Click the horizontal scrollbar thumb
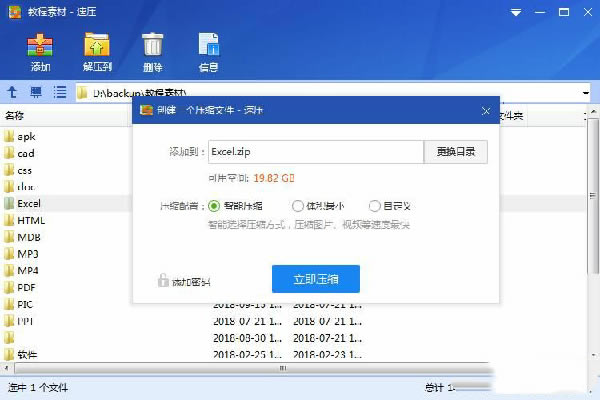Screen dimensions: 600x400 (x=253, y=369)
